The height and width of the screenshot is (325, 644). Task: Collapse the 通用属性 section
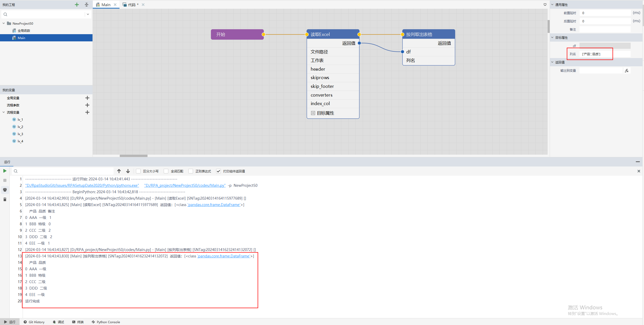[x=552, y=5]
